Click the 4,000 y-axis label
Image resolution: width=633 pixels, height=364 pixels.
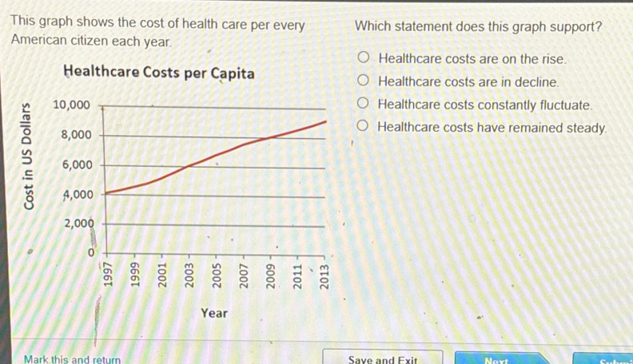point(78,195)
